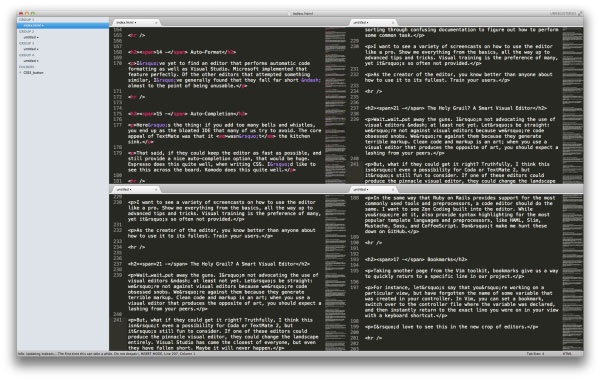Enter full screen with the window's corner arrows icon
The height and width of the screenshot is (380, 600).
click(x=580, y=13)
